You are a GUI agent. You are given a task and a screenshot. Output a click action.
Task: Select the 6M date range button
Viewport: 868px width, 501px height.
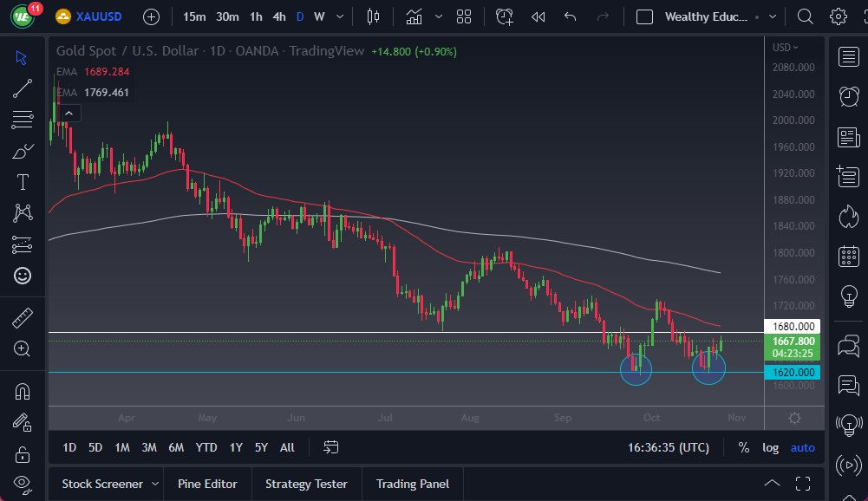[x=176, y=447]
